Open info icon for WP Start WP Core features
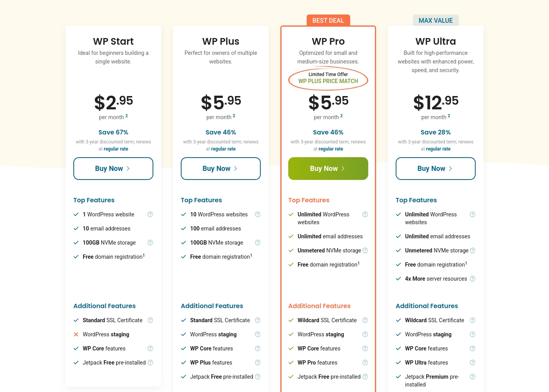The height and width of the screenshot is (392, 549). 150,348
